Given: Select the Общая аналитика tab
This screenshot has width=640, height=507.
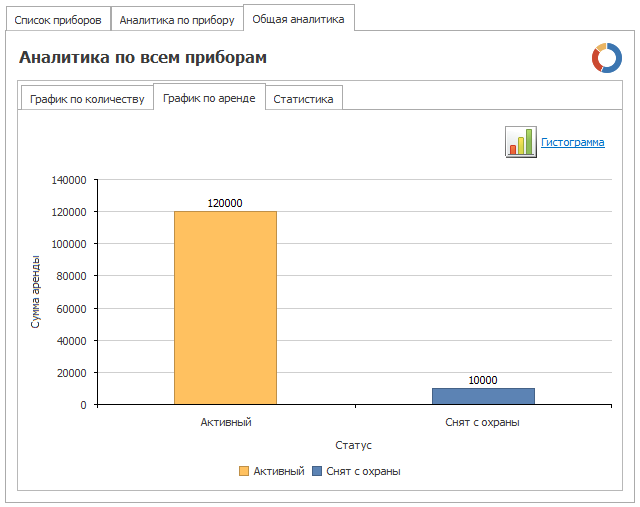Looking at the screenshot, I should pyautogui.click(x=298, y=19).
